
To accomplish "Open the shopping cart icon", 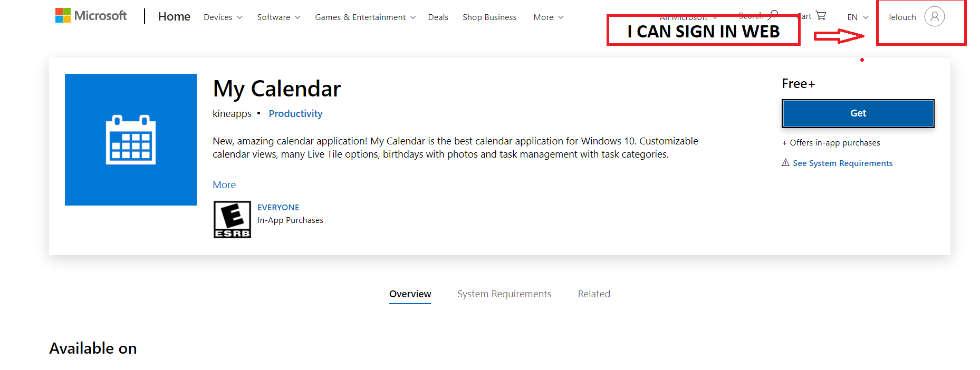I will 821,16.
